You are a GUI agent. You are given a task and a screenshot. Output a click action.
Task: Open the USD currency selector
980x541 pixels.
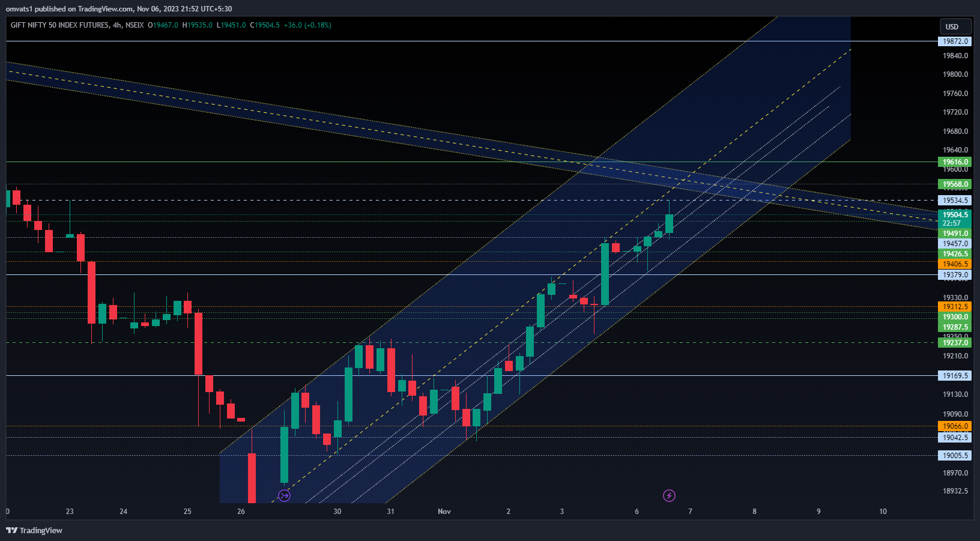(x=956, y=26)
